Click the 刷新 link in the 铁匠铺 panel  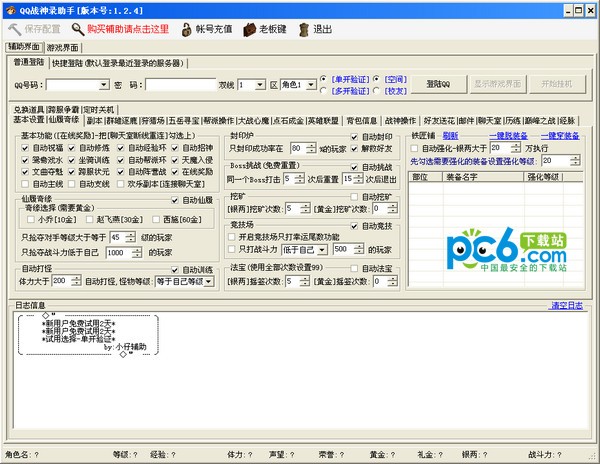coord(450,136)
